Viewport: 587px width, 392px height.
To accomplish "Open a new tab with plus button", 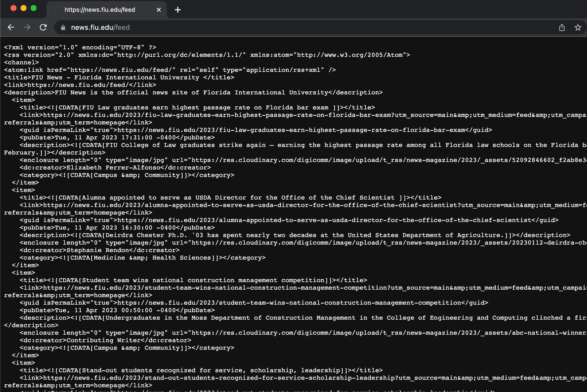I will click(178, 10).
